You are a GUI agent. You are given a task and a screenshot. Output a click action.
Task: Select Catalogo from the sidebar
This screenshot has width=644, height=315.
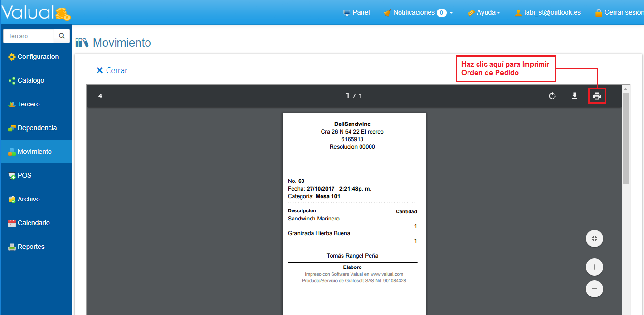click(x=31, y=81)
